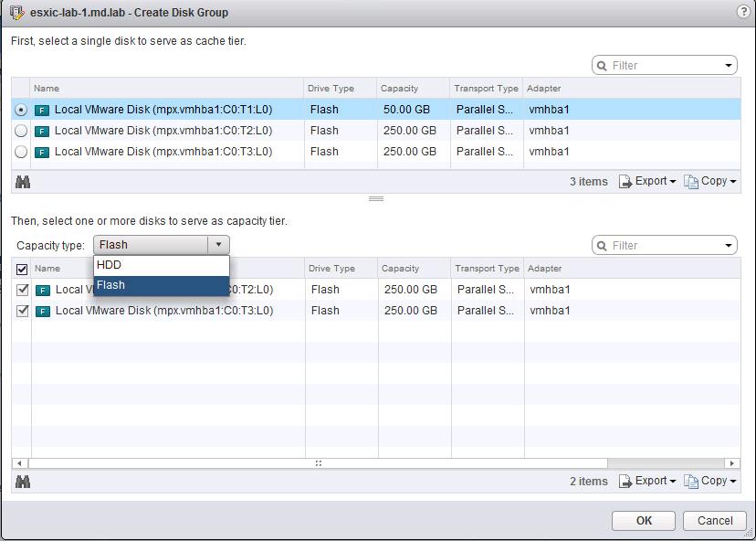Click the help question mark icon
Viewport: 756px width, 541px height.
[x=743, y=12]
